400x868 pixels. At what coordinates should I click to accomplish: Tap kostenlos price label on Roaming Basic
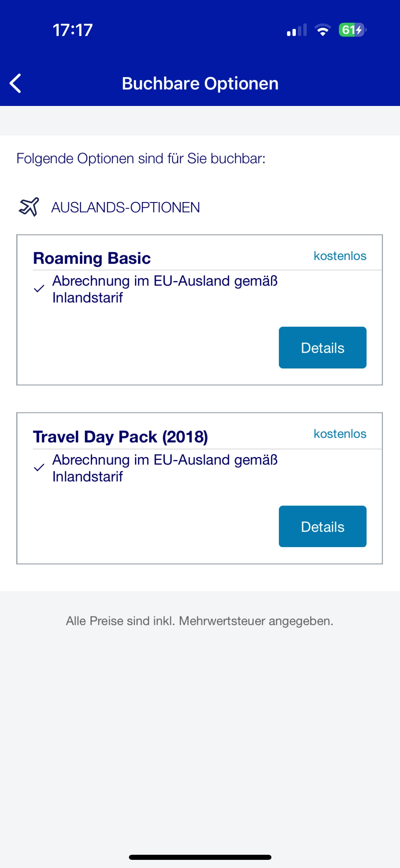pyautogui.click(x=340, y=256)
